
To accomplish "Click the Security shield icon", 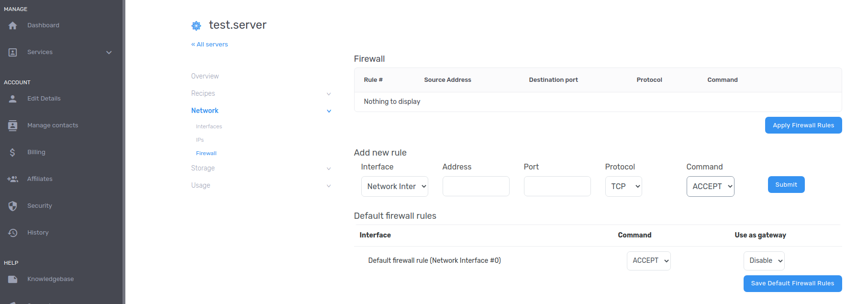I will (13, 206).
